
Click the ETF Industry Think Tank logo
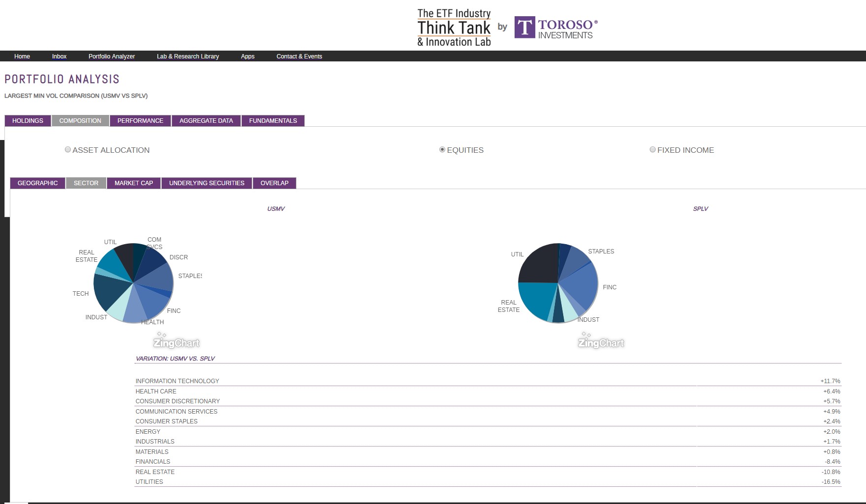pyautogui.click(x=454, y=28)
